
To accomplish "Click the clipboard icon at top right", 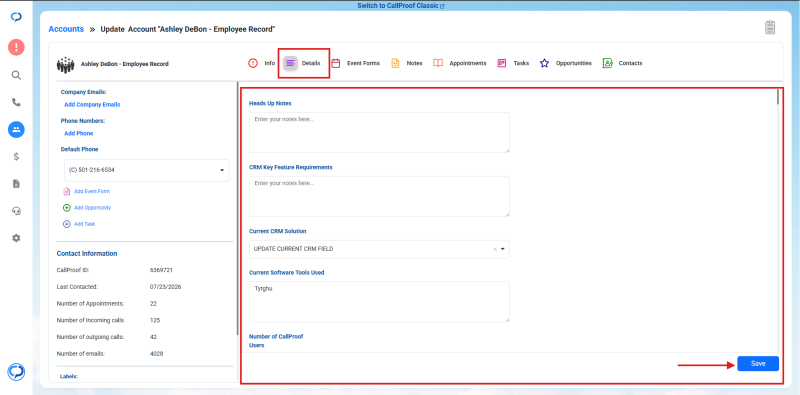I will point(770,27).
